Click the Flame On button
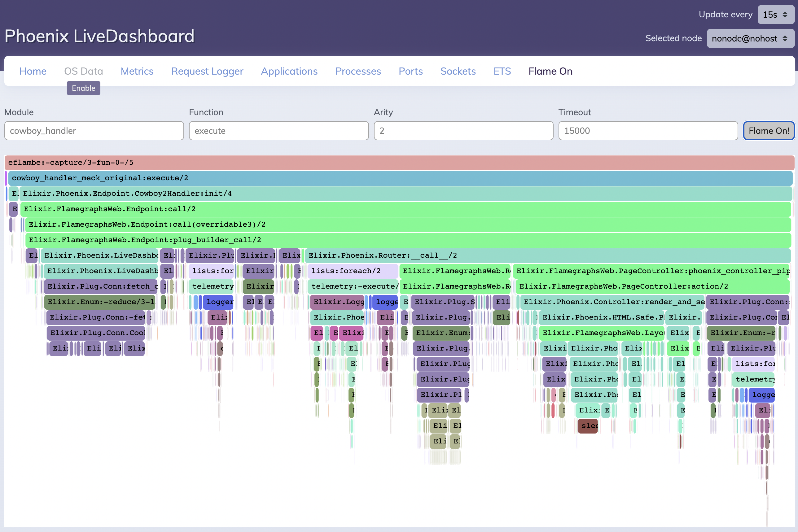798x532 pixels. [x=768, y=131]
